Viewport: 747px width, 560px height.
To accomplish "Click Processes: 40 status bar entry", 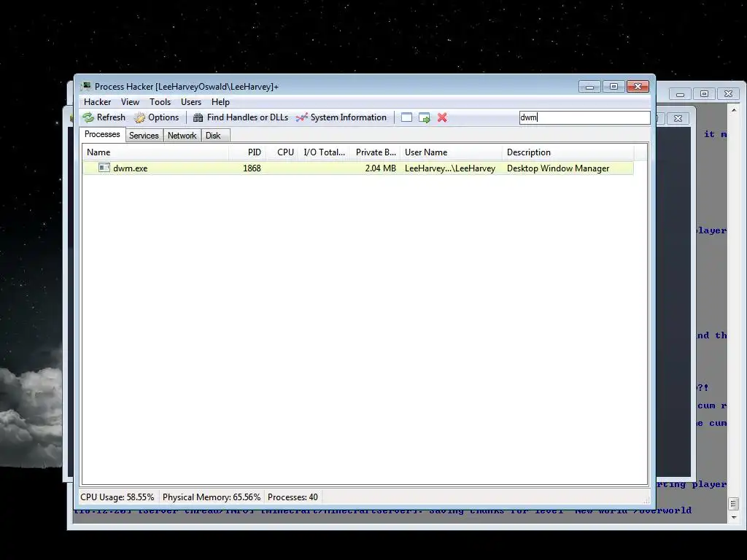I will pos(293,497).
